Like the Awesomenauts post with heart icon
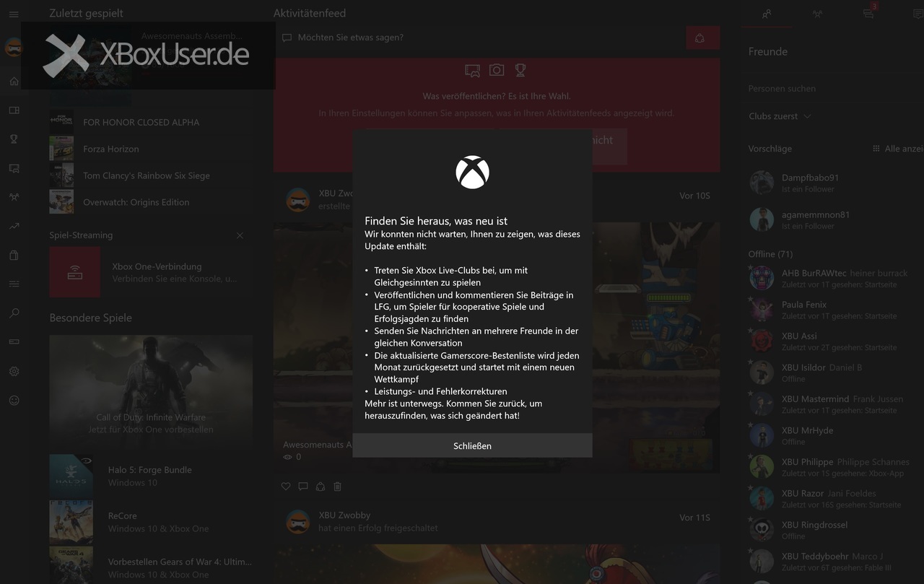 286,487
